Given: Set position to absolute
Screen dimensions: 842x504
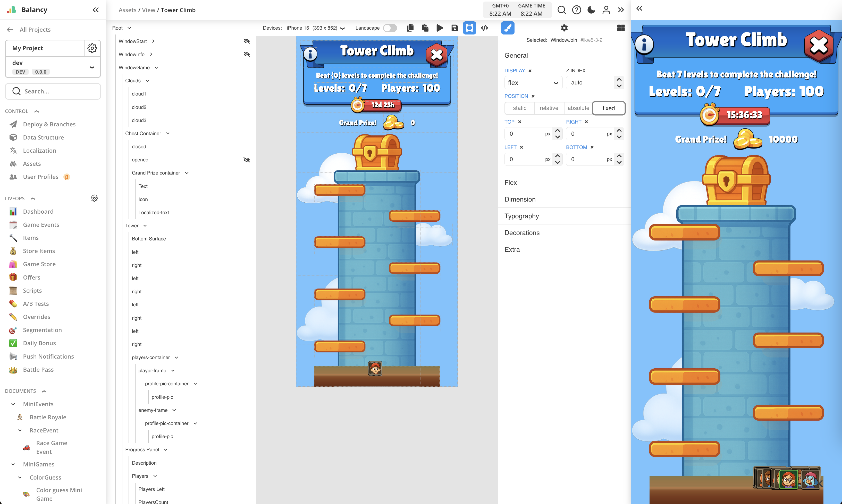Looking at the screenshot, I should click(x=578, y=108).
